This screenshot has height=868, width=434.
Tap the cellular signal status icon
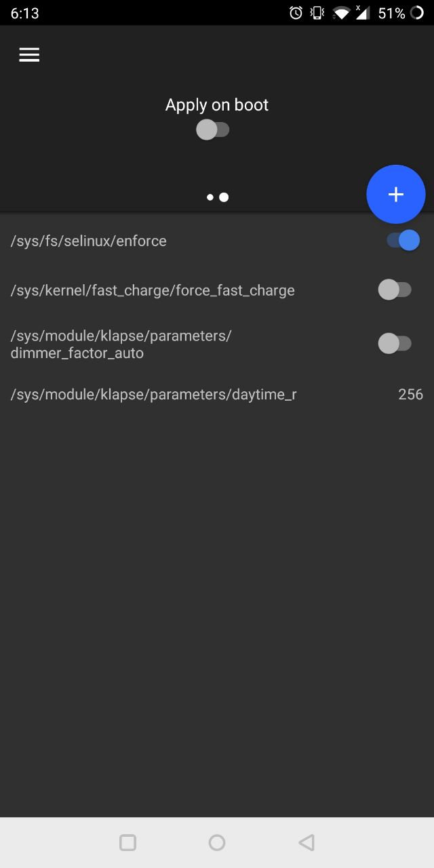click(363, 13)
